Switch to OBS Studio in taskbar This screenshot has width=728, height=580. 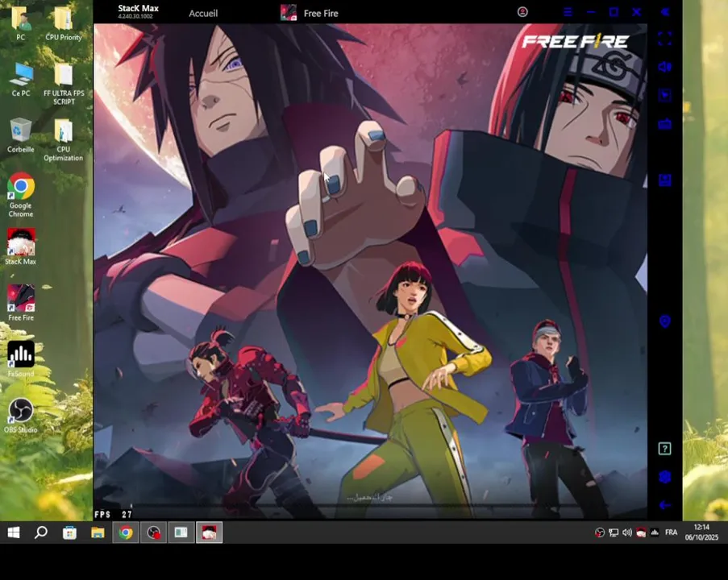click(153, 532)
